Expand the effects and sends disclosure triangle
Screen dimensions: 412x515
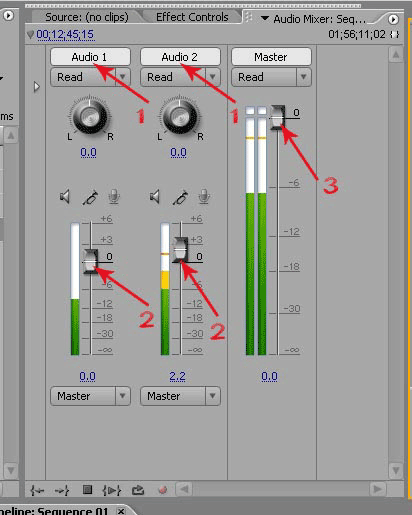37,87
